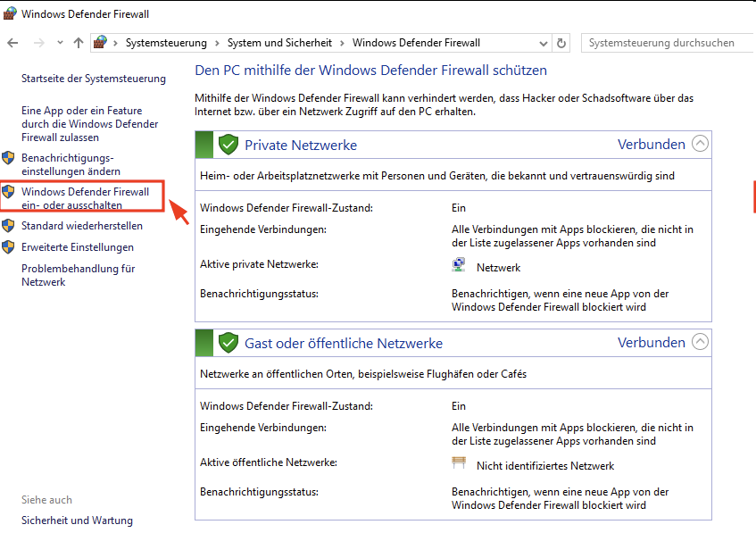Click green shield icon of Gast oder öffentliche Netzwerke
This screenshot has width=756, height=533.
click(228, 343)
